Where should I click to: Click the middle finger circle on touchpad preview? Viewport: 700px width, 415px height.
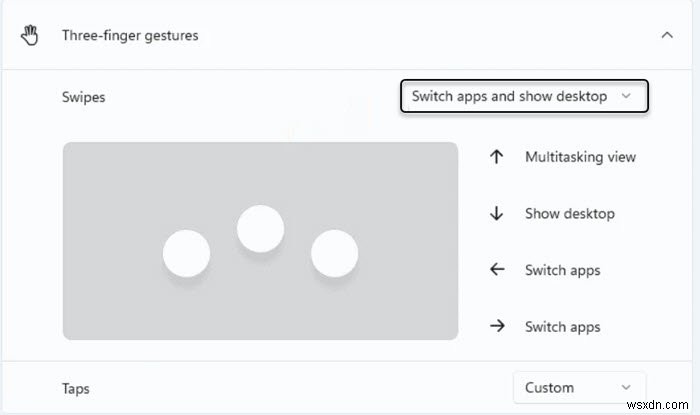pyautogui.click(x=260, y=229)
